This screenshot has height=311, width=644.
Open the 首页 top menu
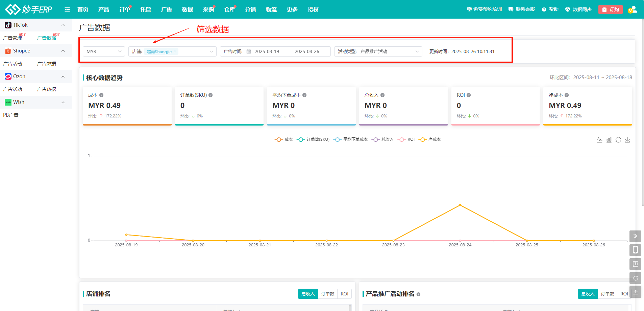coord(83,9)
